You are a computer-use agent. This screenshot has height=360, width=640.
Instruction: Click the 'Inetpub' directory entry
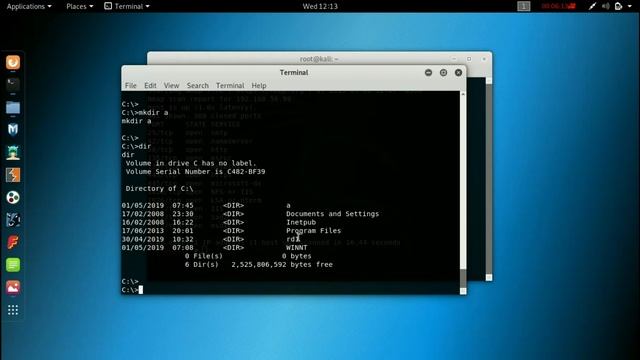301,222
